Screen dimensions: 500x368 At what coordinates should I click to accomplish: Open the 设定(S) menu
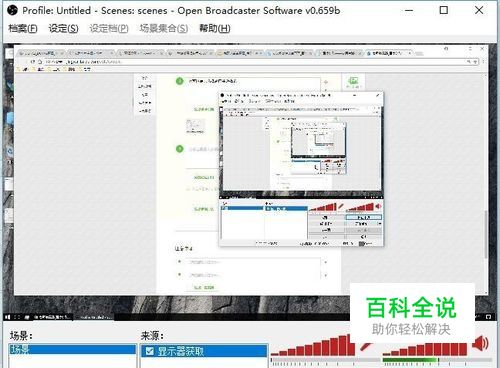tap(63, 29)
